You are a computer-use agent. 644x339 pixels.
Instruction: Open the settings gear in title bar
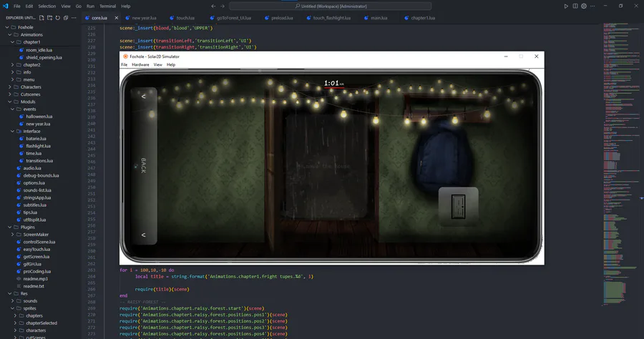click(x=584, y=6)
